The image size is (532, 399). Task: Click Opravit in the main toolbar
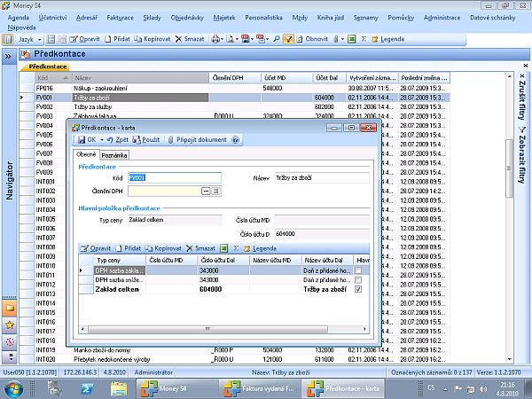click(x=85, y=39)
